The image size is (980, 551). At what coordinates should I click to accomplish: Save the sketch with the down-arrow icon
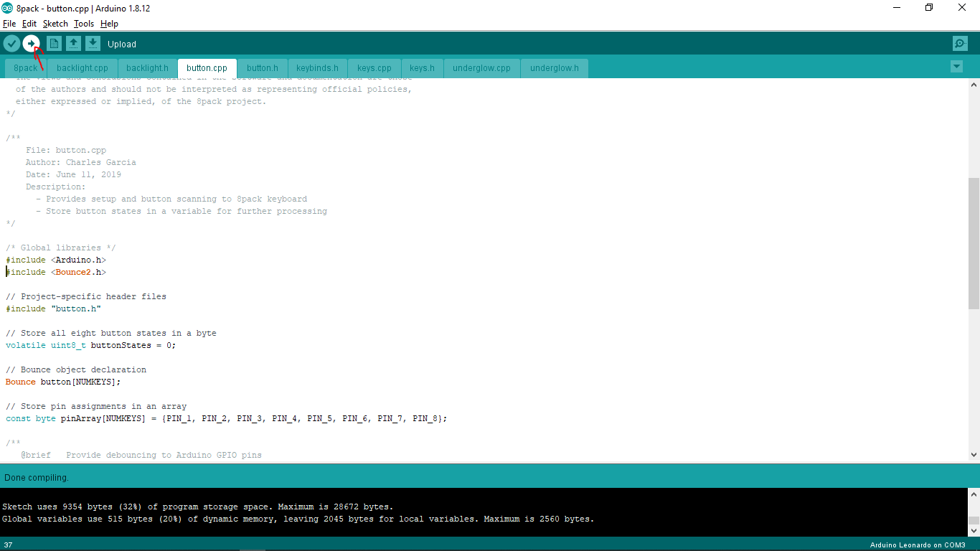pos(93,44)
